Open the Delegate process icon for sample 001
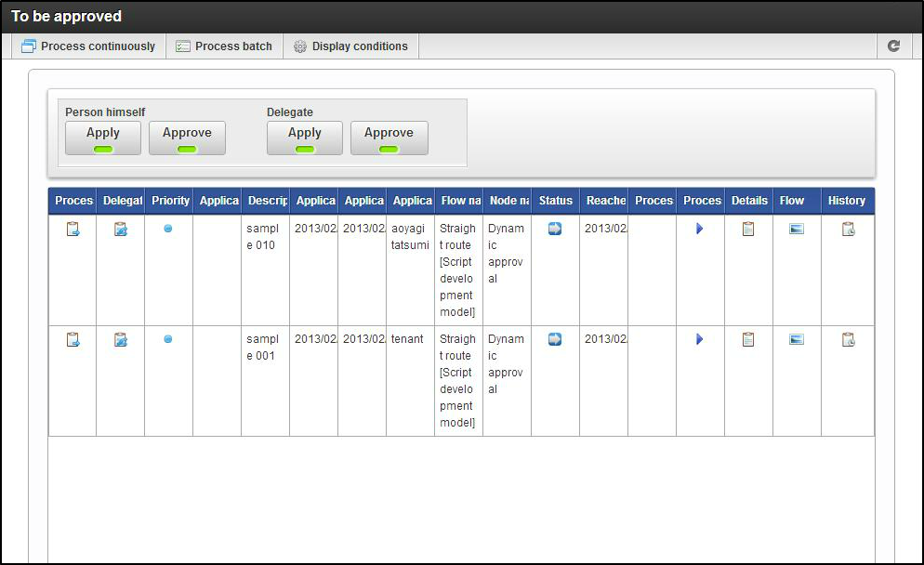The width and height of the screenshot is (924, 565). [120, 339]
